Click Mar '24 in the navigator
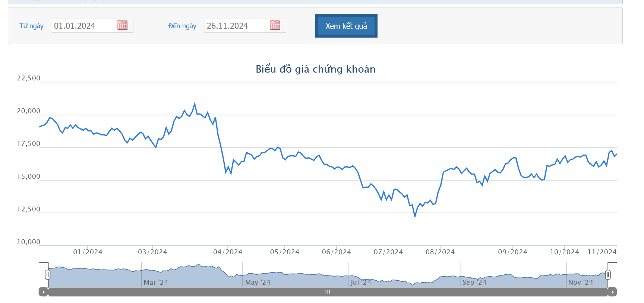Viewport: 644px width, 303px height. point(156,283)
